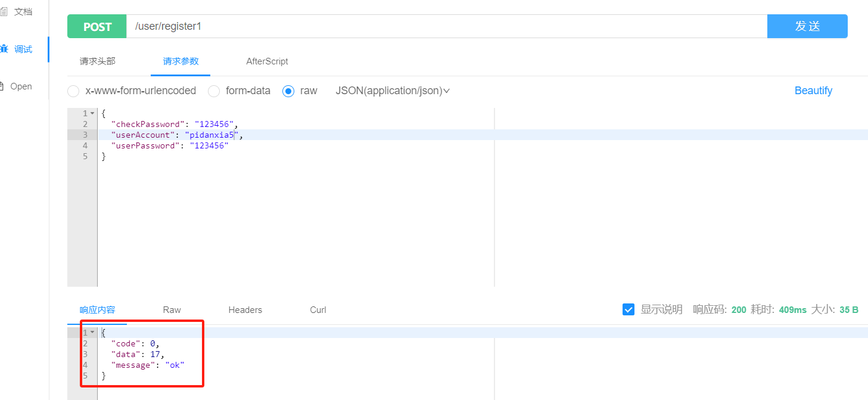Click the POST method button
This screenshot has width=868, height=400.
pos(97,27)
